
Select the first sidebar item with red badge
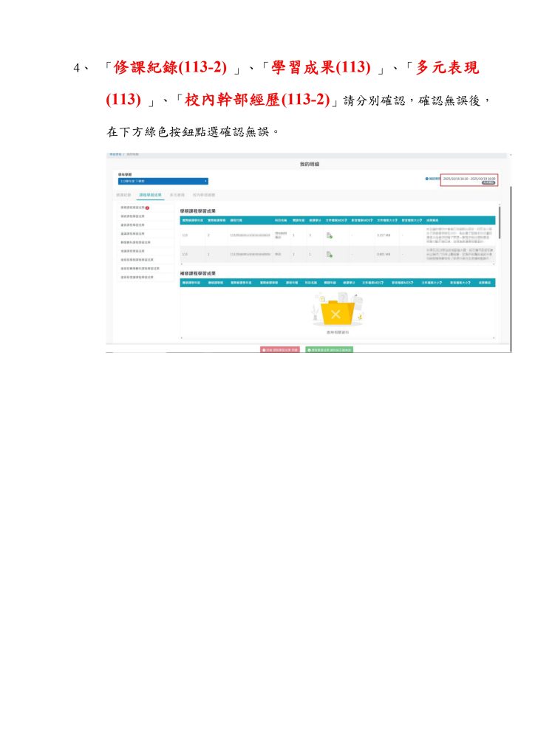click(x=132, y=208)
